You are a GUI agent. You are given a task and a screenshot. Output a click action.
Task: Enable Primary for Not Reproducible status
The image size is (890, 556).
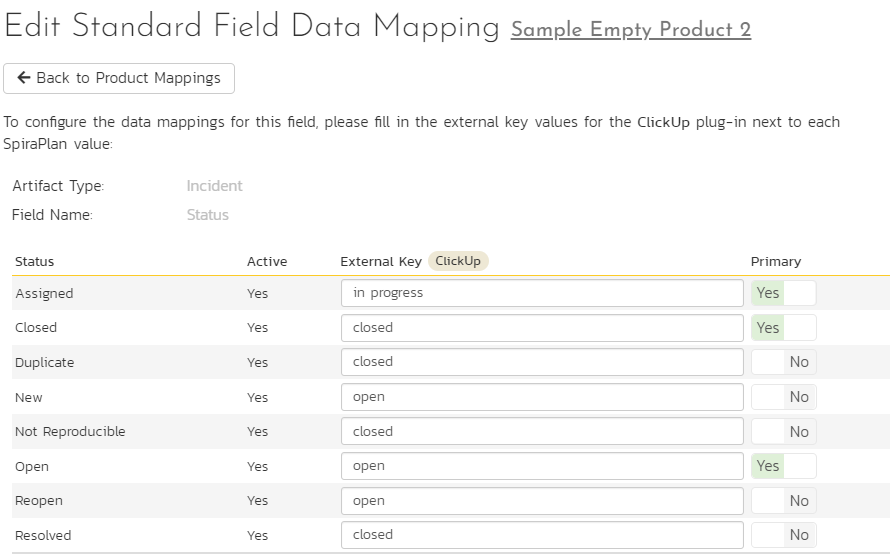point(783,432)
